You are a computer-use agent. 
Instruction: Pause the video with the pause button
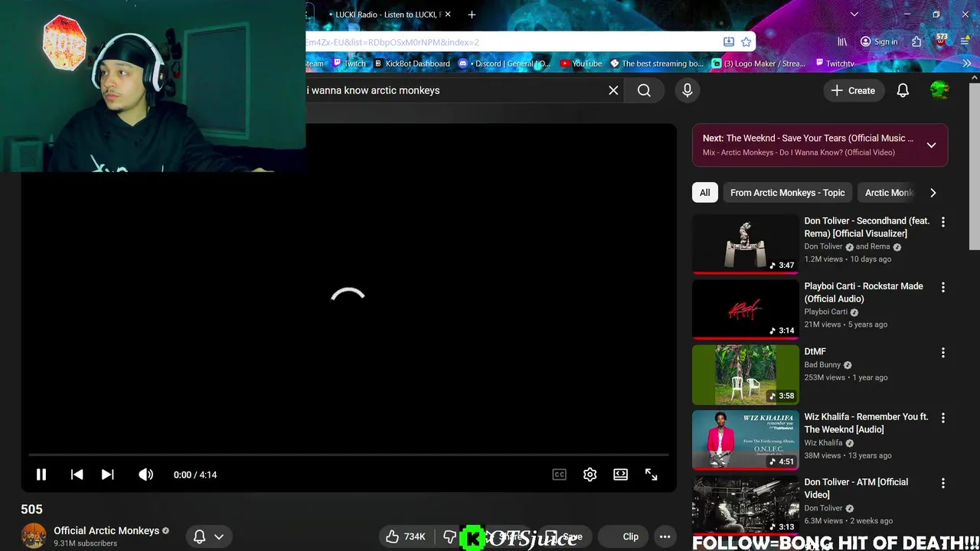(41, 474)
